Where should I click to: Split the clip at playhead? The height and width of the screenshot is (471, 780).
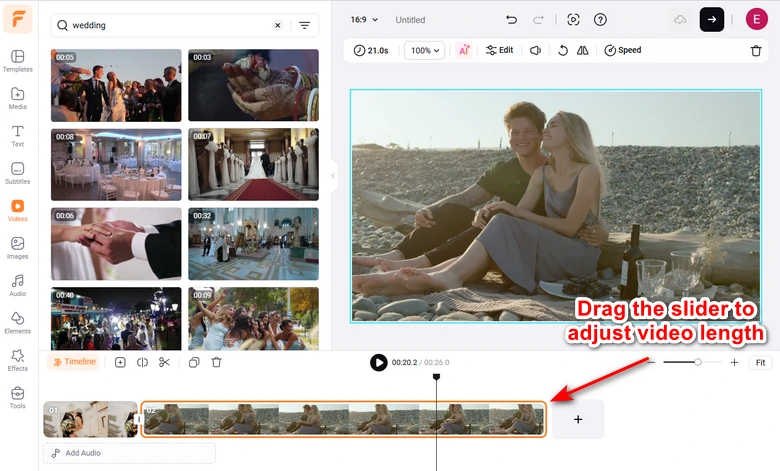click(x=142, y=362)
